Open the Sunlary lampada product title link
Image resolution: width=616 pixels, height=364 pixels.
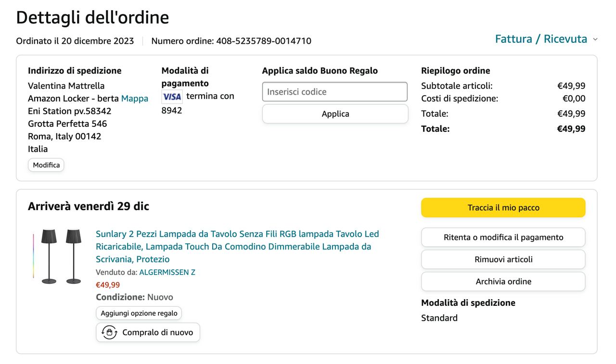237,247
